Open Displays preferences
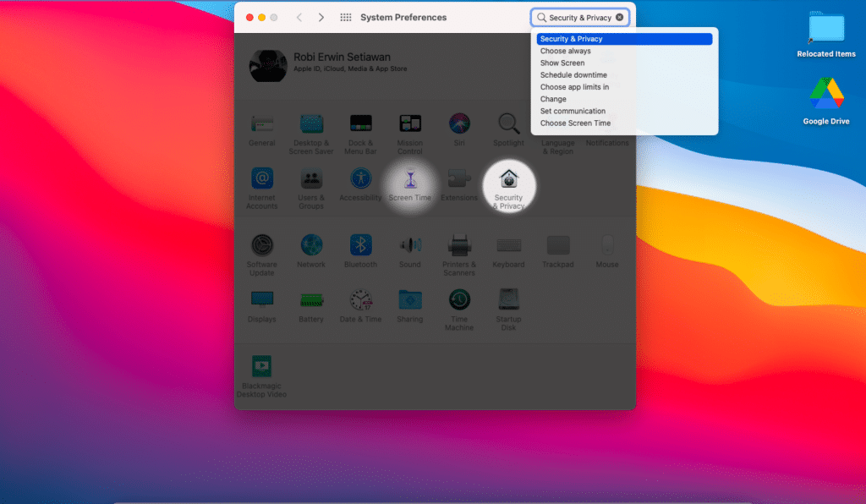866x504 pixels. [262, 306]
